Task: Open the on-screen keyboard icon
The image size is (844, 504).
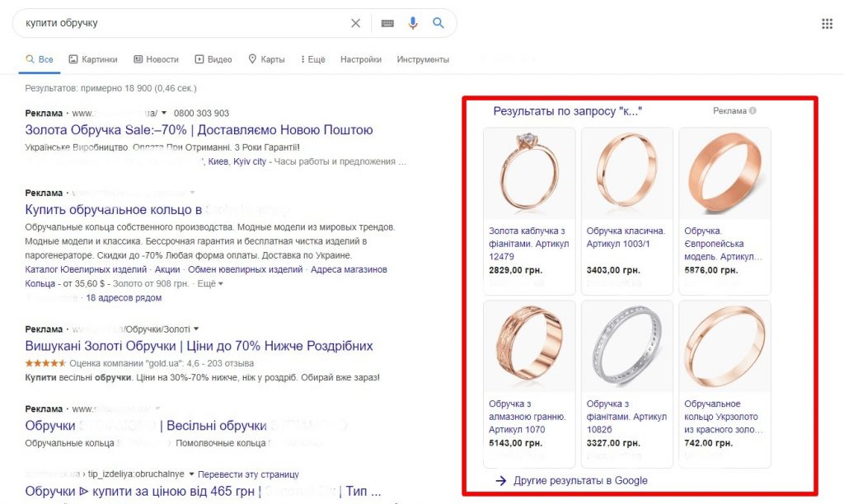Action: (387, 22)
